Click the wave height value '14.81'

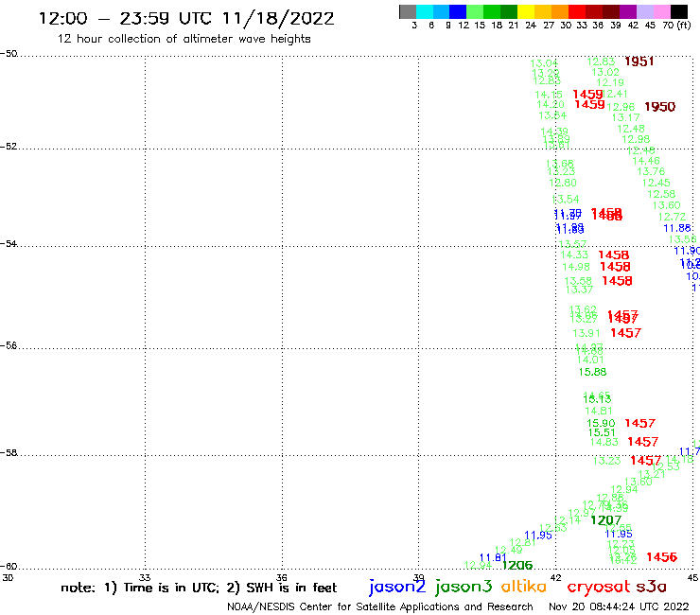[599, 411]
